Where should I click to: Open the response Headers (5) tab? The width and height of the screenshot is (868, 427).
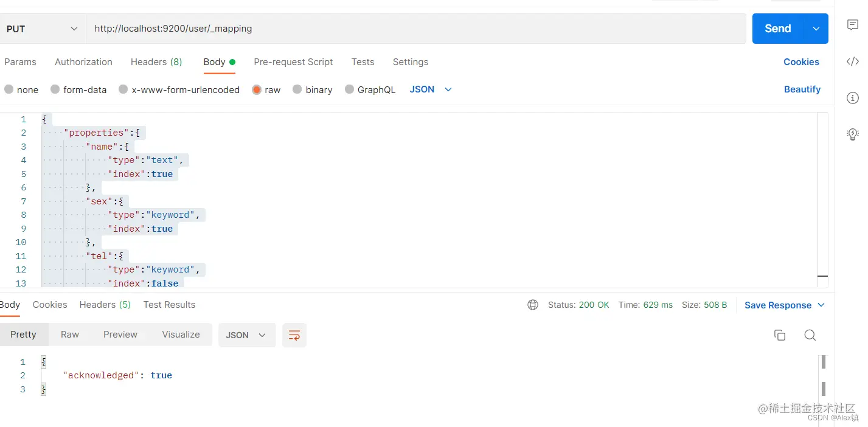click(105, 305)
